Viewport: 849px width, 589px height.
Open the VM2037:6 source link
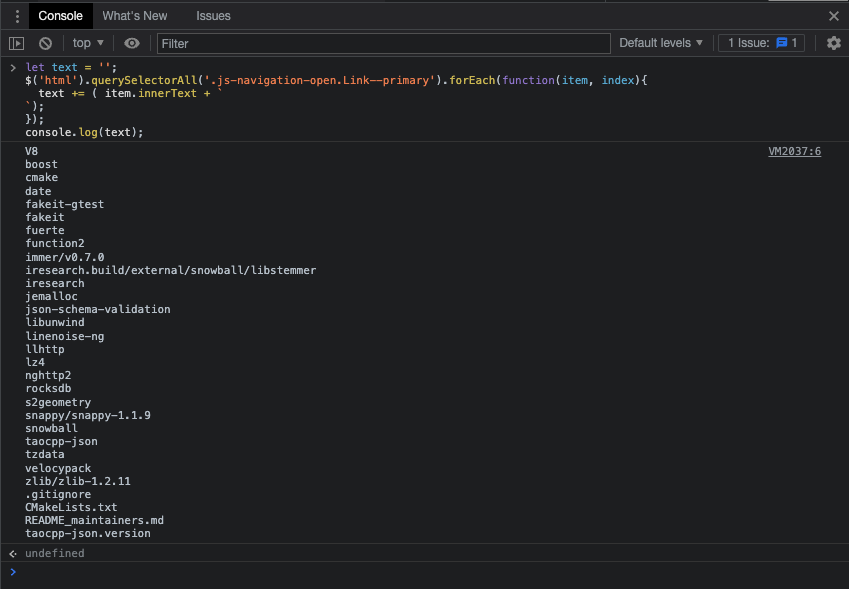click(x=794, y=152)
